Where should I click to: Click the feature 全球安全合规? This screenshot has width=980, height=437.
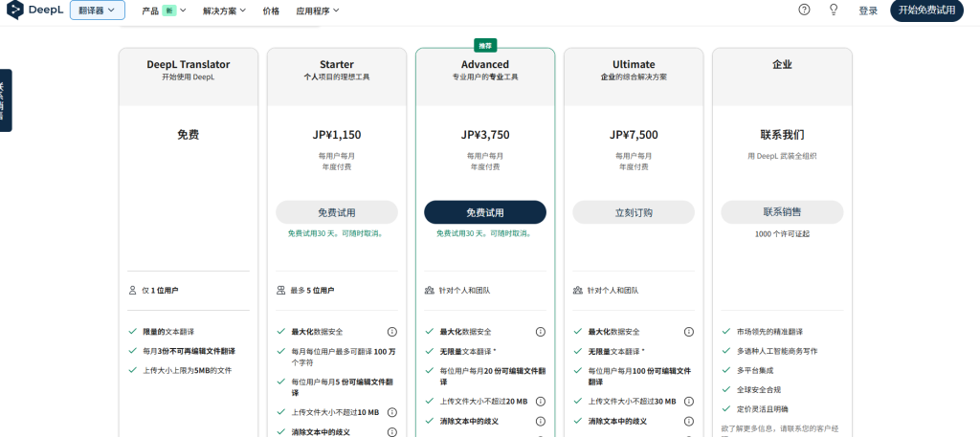click(x=758, y=389)
